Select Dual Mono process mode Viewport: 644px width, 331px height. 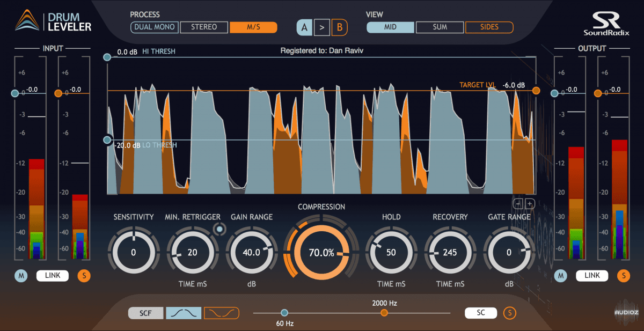tap(155, 27)
